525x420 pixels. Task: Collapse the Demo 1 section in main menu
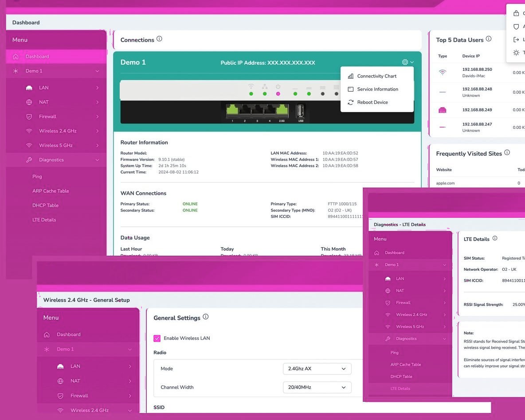click(56, 71)
